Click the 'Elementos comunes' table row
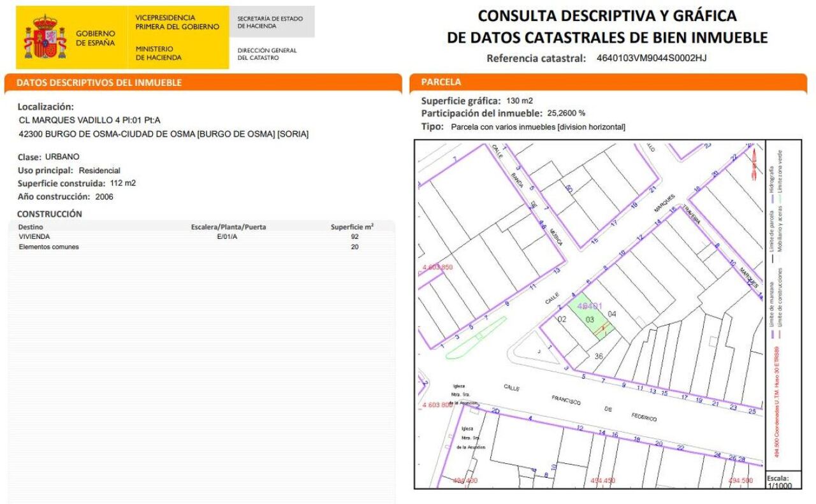Viewport: 816px width, 504px height. pos(49,247)
